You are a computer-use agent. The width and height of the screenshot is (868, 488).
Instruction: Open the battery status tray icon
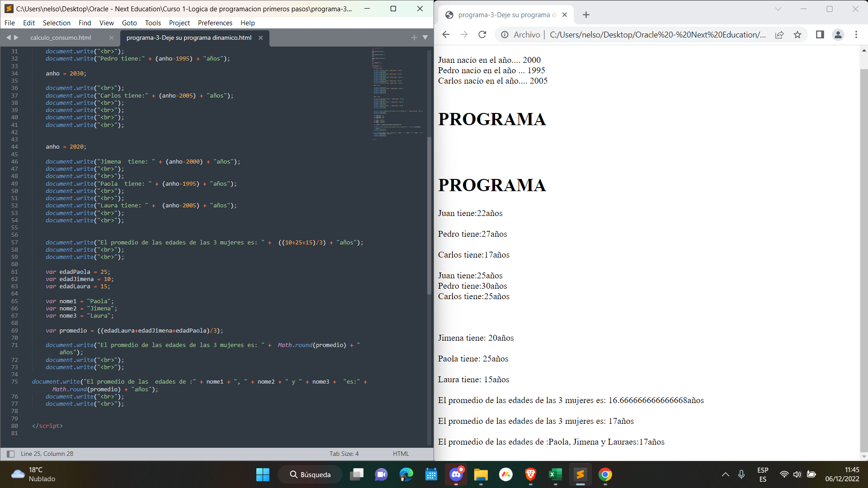(811, 474)
